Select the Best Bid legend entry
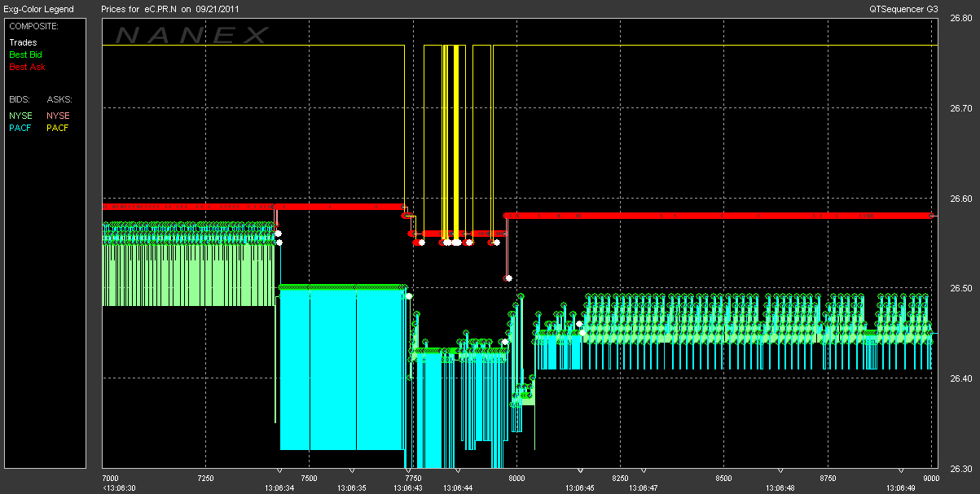The image size is (980, 494). pyautogui.click(x=25, y=55)
